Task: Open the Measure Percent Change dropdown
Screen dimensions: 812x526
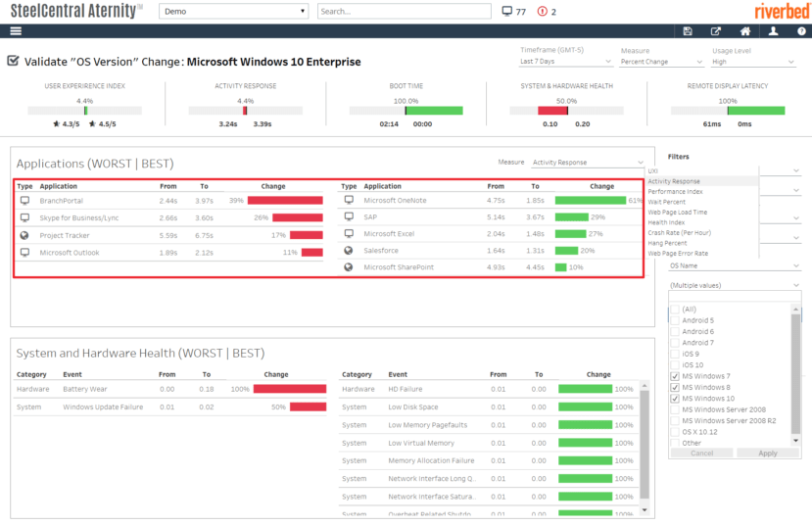Action: coord(661,62)
